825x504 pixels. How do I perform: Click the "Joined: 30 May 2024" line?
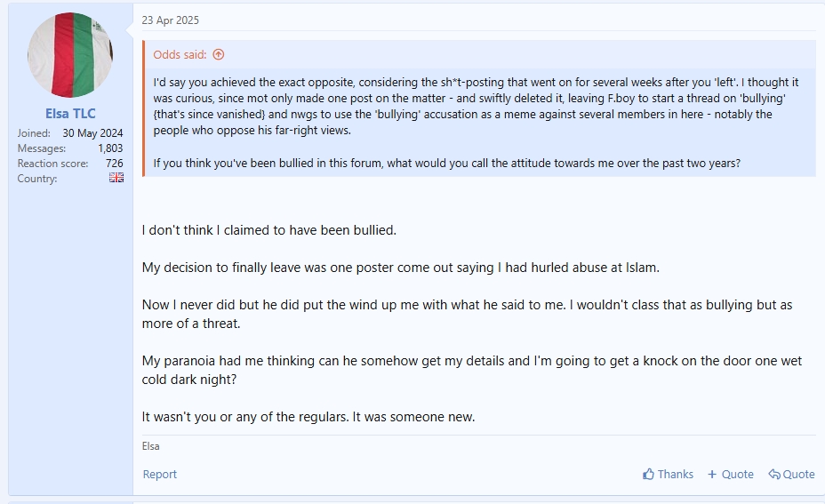pyautogui.click(x=70, y=133)
